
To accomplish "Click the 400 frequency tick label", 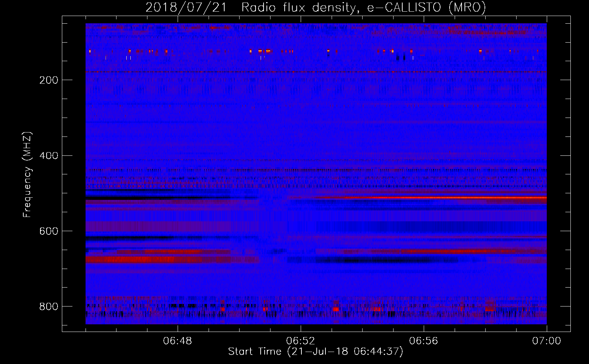I will point(49,156).
